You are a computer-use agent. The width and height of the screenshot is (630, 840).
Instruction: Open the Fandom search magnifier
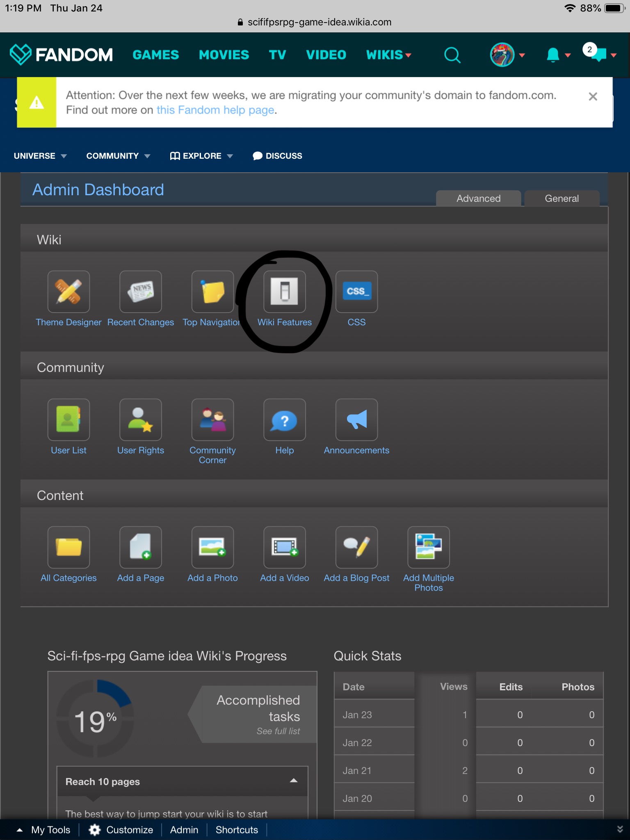tap(452, 55)
